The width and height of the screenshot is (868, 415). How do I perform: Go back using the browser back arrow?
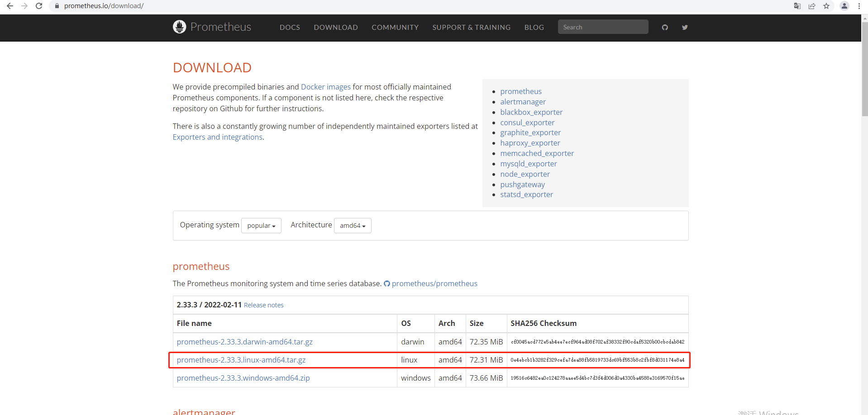click(10, 6)
